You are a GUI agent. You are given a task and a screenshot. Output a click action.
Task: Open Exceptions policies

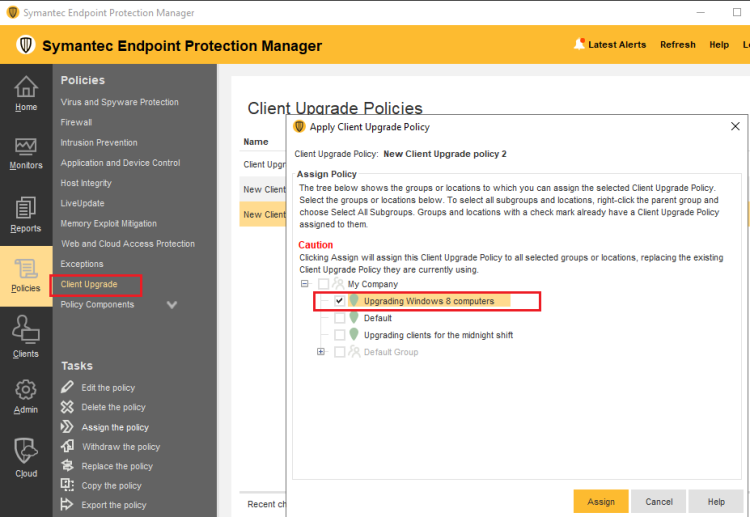point(82,264)
